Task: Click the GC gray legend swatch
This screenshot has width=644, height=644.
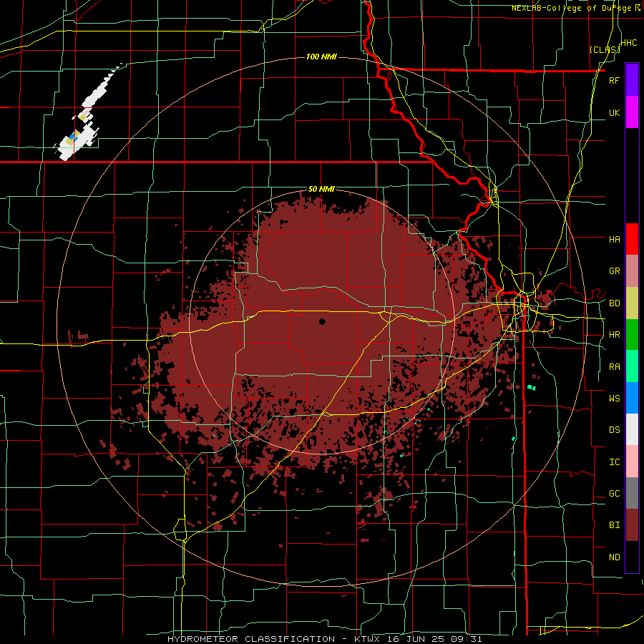Action: [x=632, y=493]
